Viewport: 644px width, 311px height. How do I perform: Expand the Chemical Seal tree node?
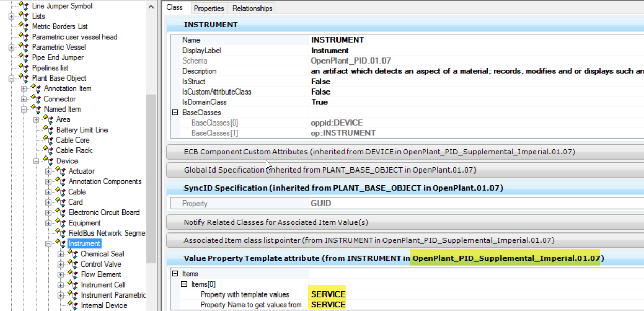click(60, 254)
